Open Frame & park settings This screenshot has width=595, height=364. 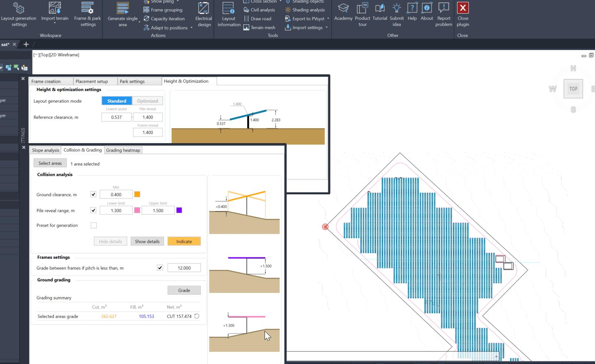click(88, 14)
